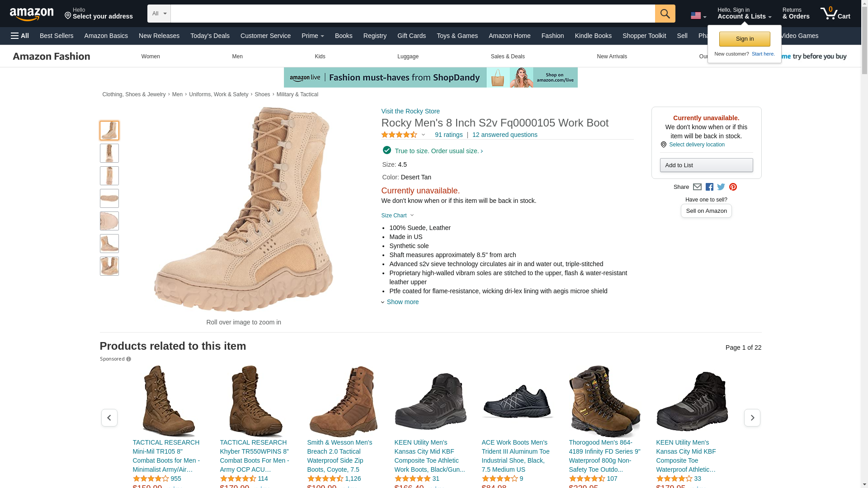This screenshot has width=868, height=488.
Task: Click Visit the Rocky Store link
Action: (410, 111)
